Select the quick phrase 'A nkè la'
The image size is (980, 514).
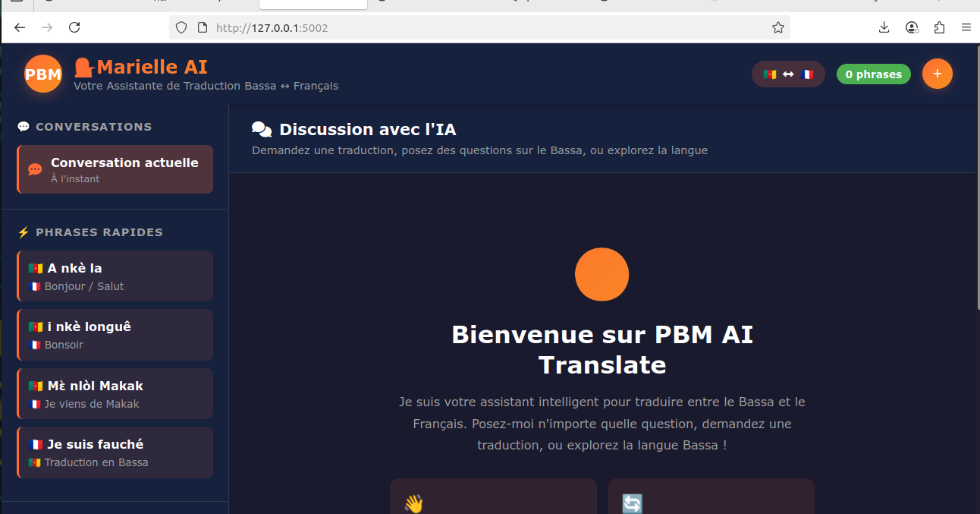click(114, 276)
